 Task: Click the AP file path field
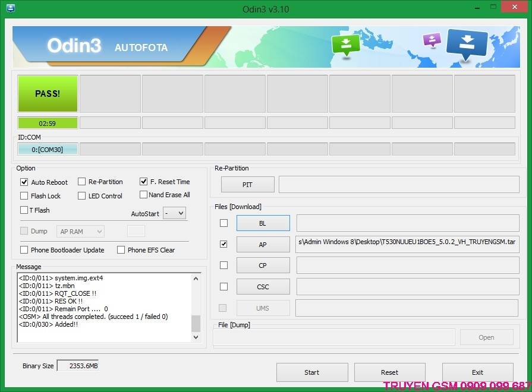(407, 244)
